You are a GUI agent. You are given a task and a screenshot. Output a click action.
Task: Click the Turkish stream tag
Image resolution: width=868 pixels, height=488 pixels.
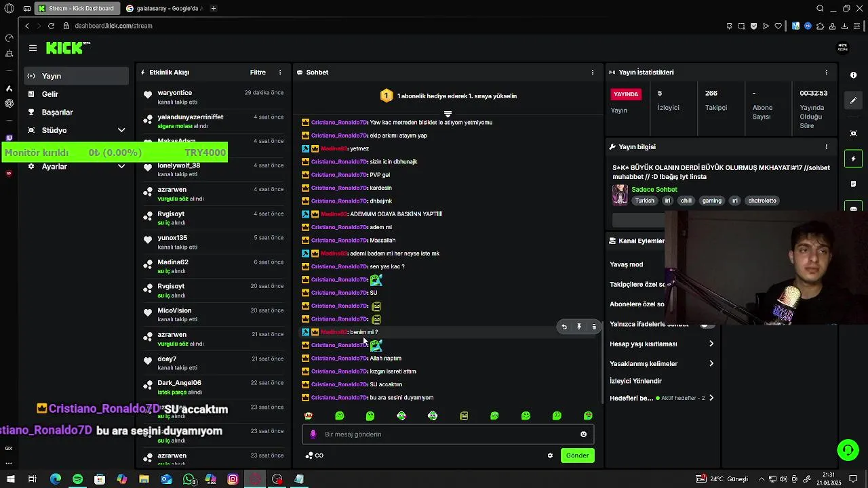tap(645, 201)
